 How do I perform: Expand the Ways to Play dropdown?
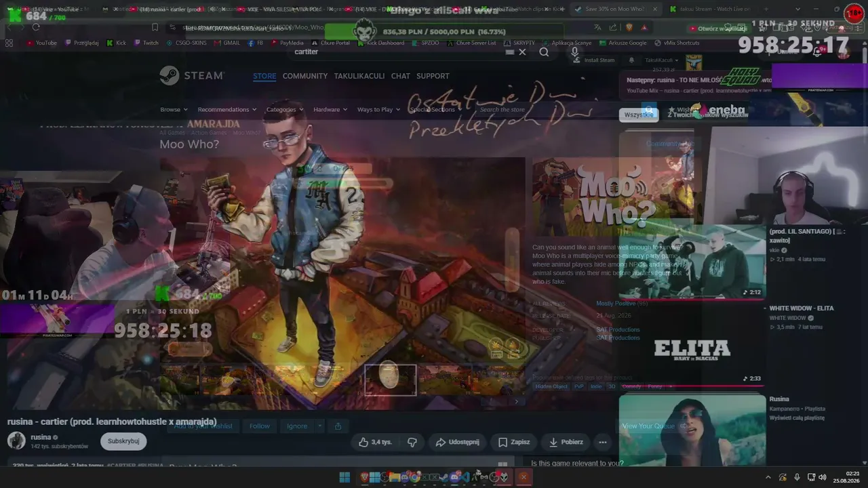[378, 110]
